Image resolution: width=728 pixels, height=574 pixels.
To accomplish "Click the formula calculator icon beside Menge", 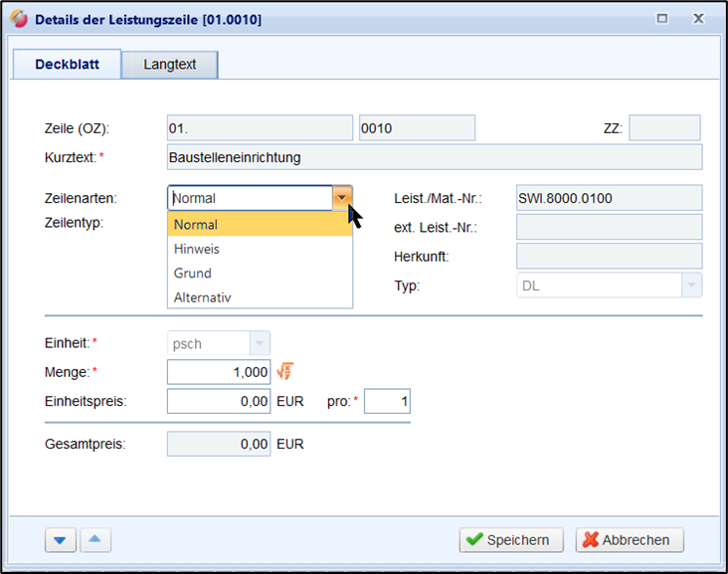I will [x=284, y=372].
